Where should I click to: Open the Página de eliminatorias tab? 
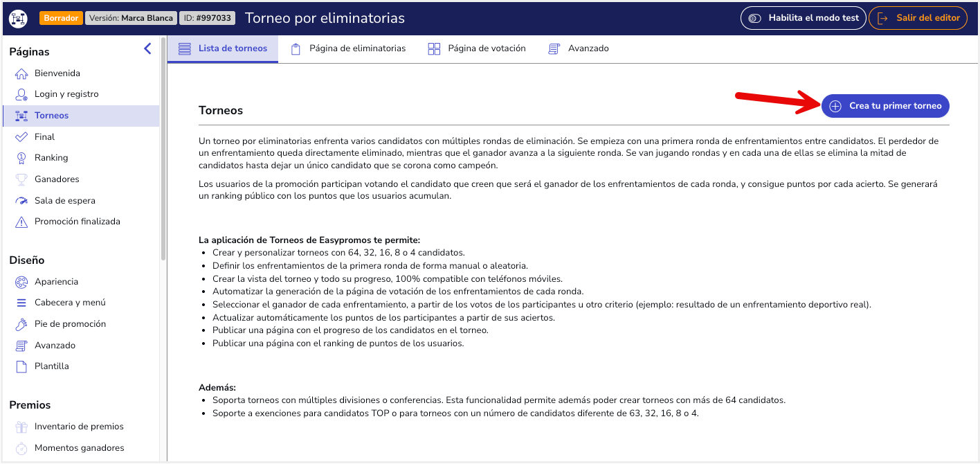348,48
